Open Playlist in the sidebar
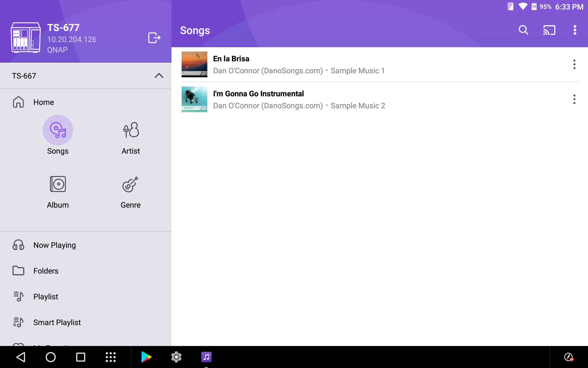The image size is (588, 368). (86, 297)
